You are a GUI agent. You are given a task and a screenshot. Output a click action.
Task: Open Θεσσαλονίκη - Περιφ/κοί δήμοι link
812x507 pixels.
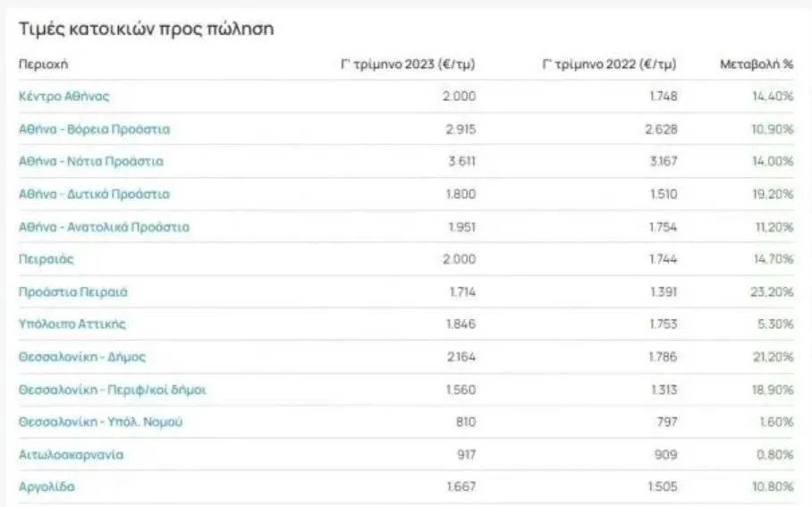(x=113, y=390)
